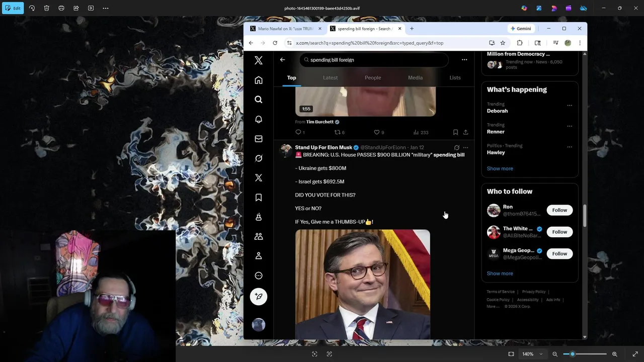Close the Mario Nawfal browser tab
This screenshot has height=362, width=644.
tap(319, 29)
